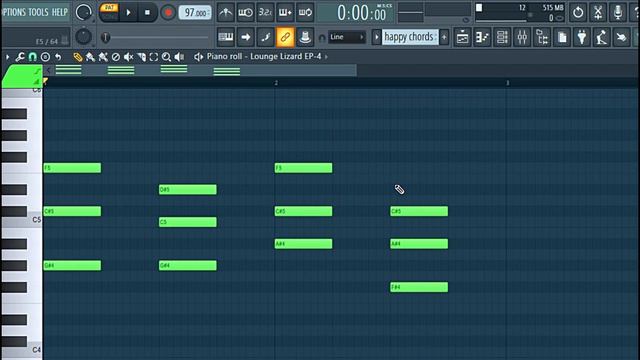Select the Paint brush tool
The image size is (640, 360).
(90, 57)
